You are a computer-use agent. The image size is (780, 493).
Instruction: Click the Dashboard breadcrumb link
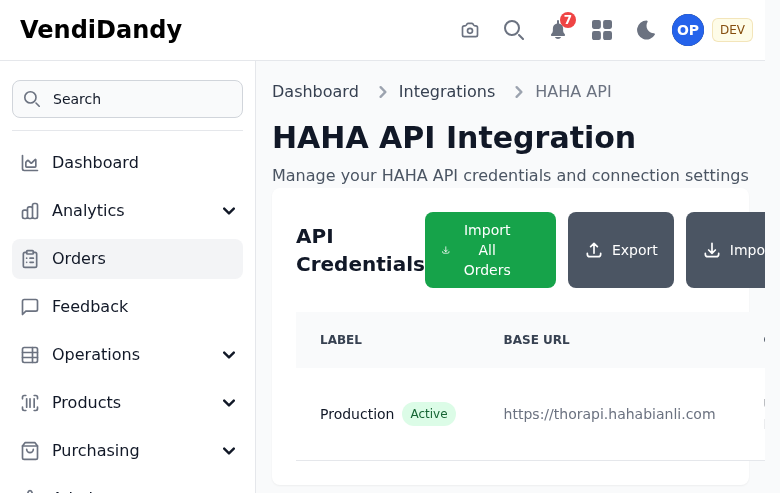[315, 92]
